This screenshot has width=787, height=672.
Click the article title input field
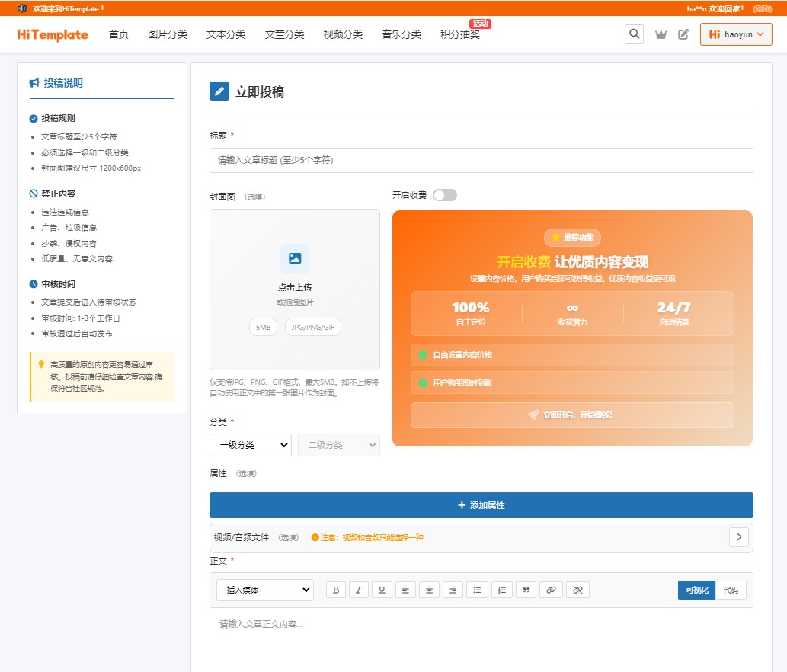[480, 160]
